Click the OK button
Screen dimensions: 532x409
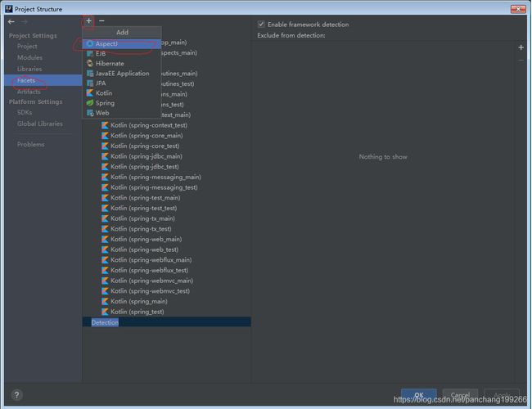pos(419,395)
